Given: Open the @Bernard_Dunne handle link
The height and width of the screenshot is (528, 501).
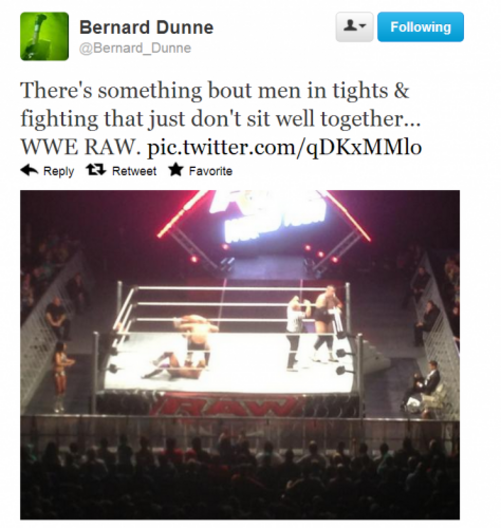Looking at the screenshot, I should point(135,48).
